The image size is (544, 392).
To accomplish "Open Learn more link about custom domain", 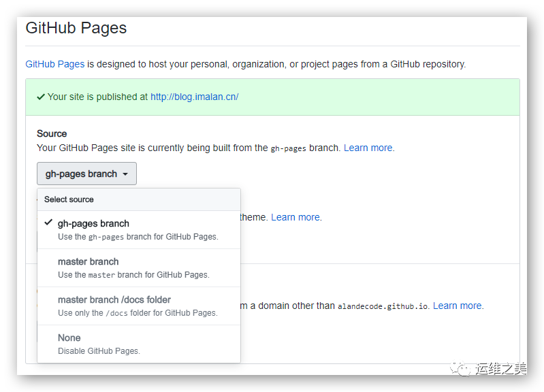I will 458,306.
